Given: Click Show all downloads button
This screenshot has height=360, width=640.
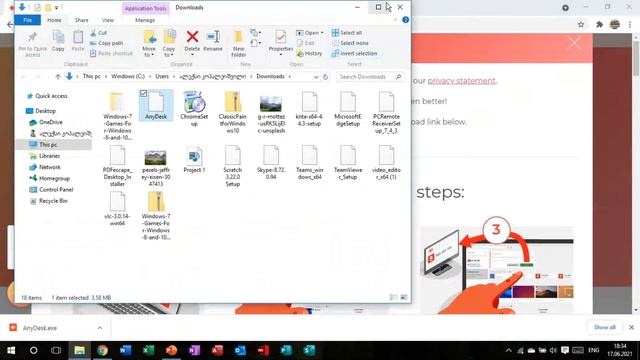Looking at the screenshot, I should (x=604, y=327).
